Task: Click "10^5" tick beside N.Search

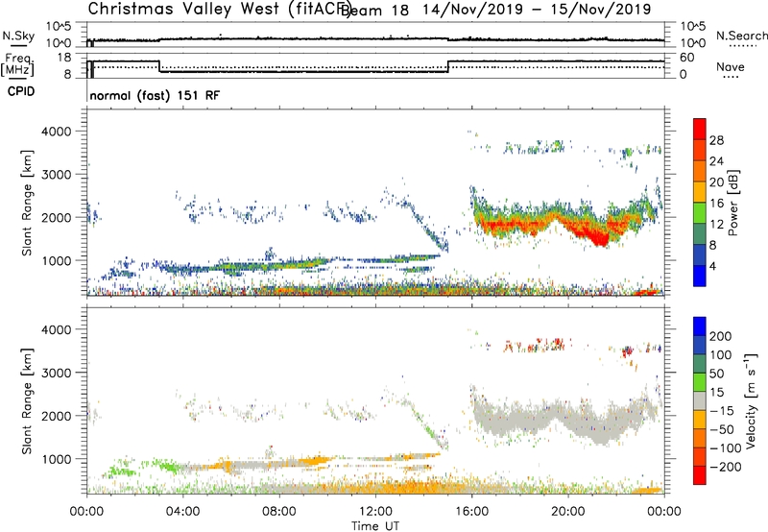Action: (693, 27)
